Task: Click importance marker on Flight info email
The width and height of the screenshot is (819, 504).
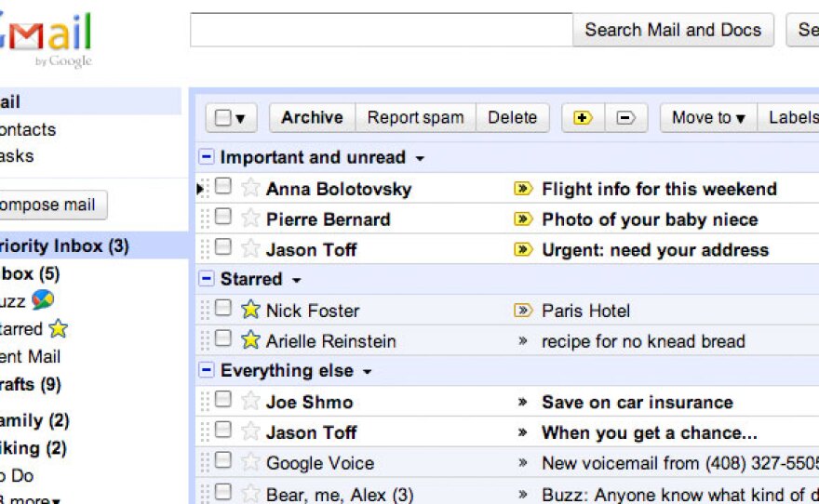Action: coord(523,189)
